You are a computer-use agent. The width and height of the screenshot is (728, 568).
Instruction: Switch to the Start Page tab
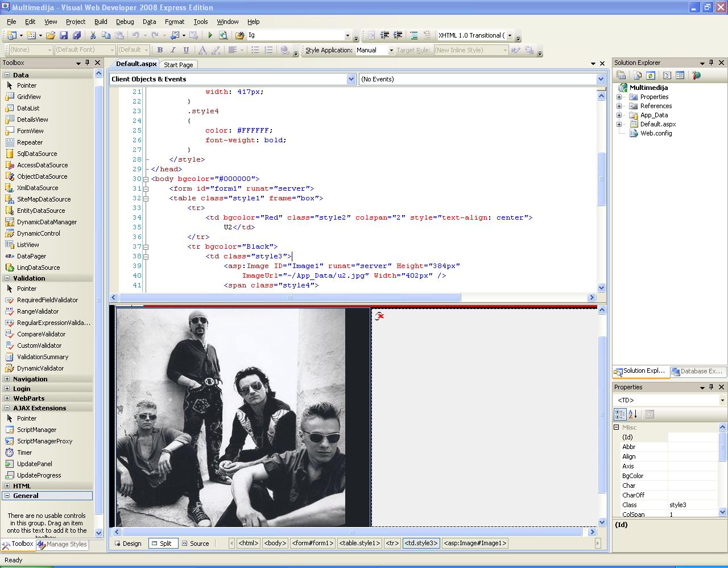click(x=179, y=65)
